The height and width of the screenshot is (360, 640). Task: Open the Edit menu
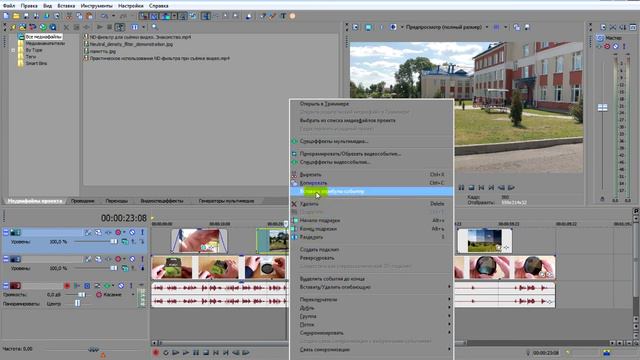point(29,6)
